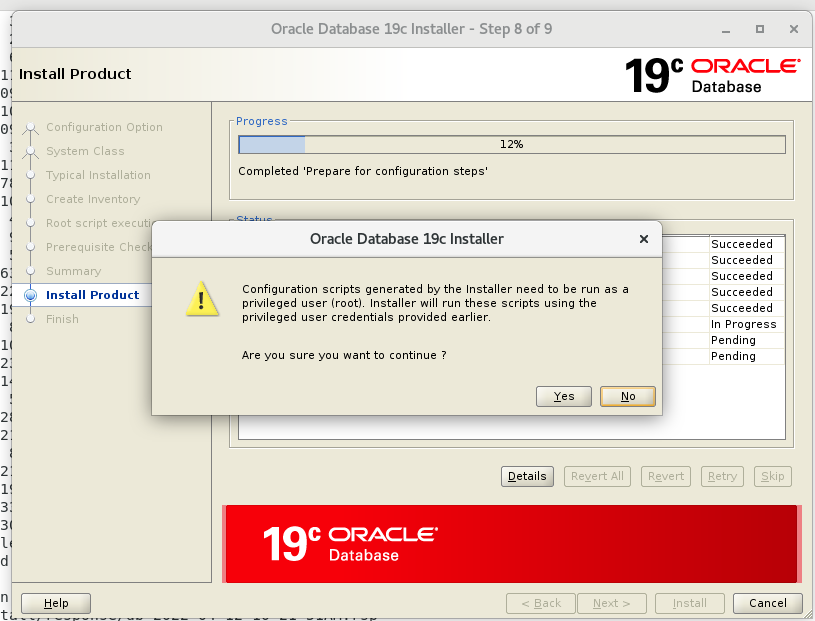
Task: Select Finish step
Action: 62,319
